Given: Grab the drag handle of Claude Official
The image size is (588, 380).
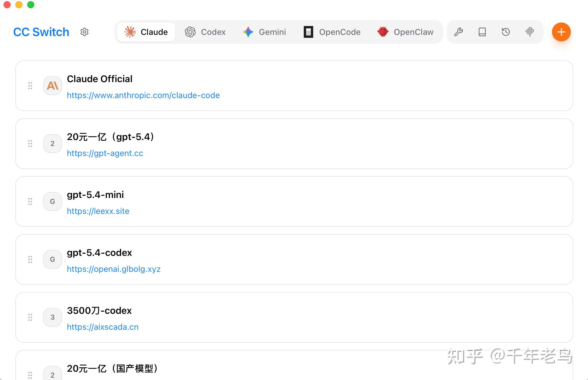Looking at the screenshot, I should pos(30,86).
